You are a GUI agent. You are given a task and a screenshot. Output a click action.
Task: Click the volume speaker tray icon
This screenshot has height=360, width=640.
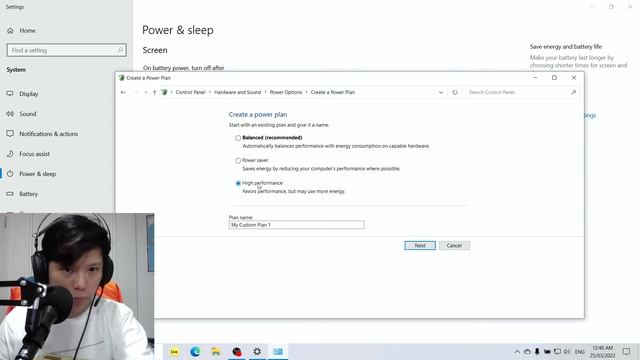567,351
